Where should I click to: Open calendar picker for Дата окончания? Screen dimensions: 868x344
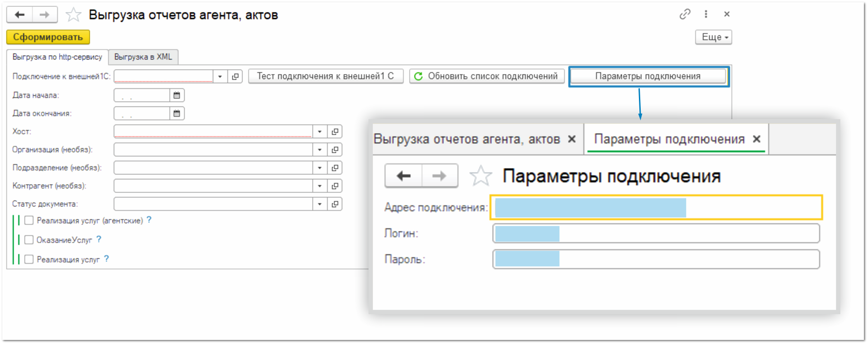pos(177,113)
